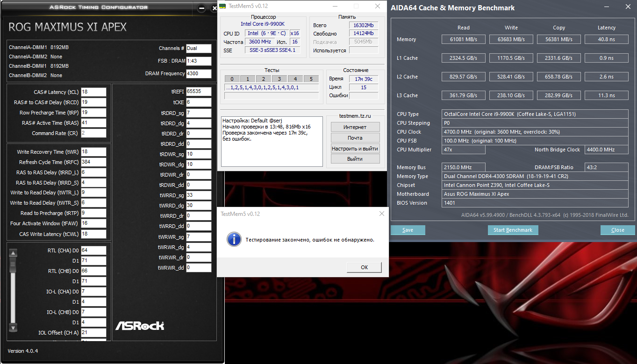
Task: Select the tWRRD_sg value field
Action: [199, 195]
